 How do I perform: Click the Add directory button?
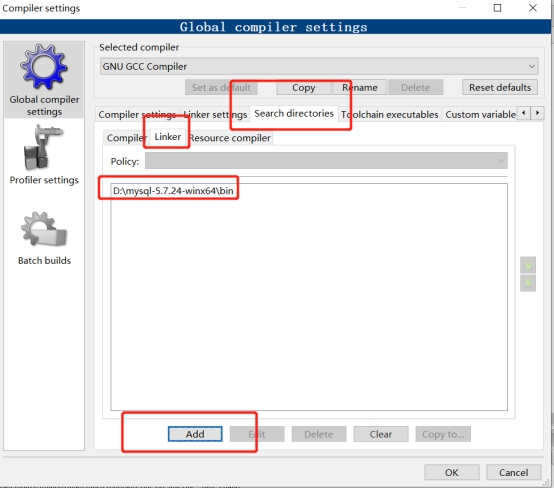(x=195, y=434)
